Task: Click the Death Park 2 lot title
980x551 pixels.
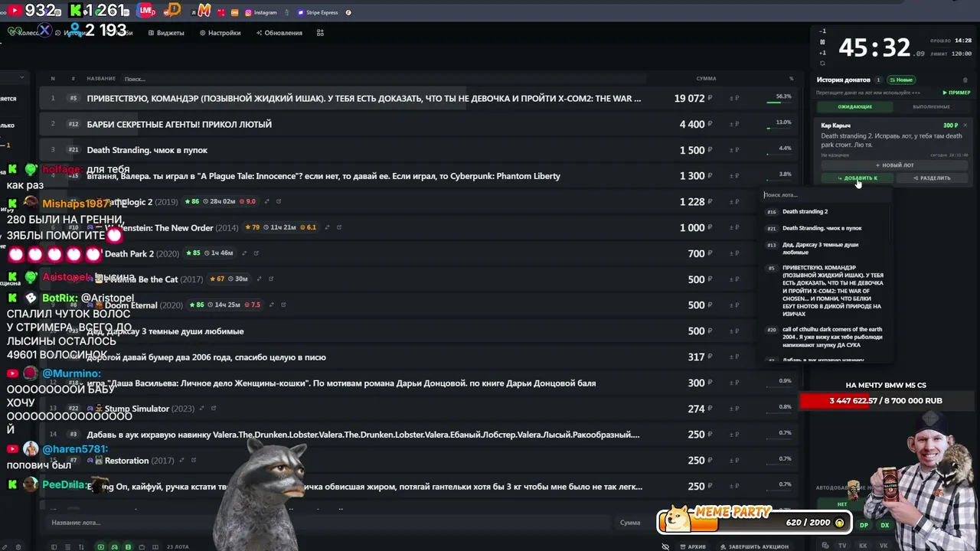Action: (129, 254)
